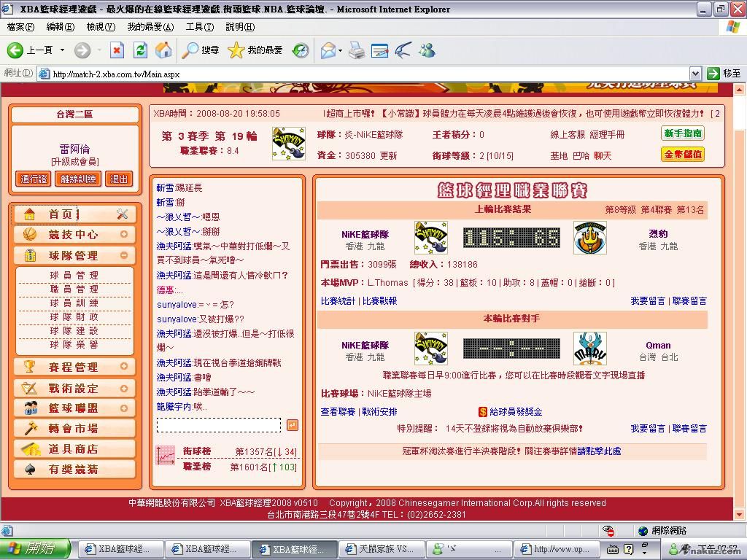The image size is (747, 560).
Task: Click the IE Back arrow button
Action: (15, 50)
